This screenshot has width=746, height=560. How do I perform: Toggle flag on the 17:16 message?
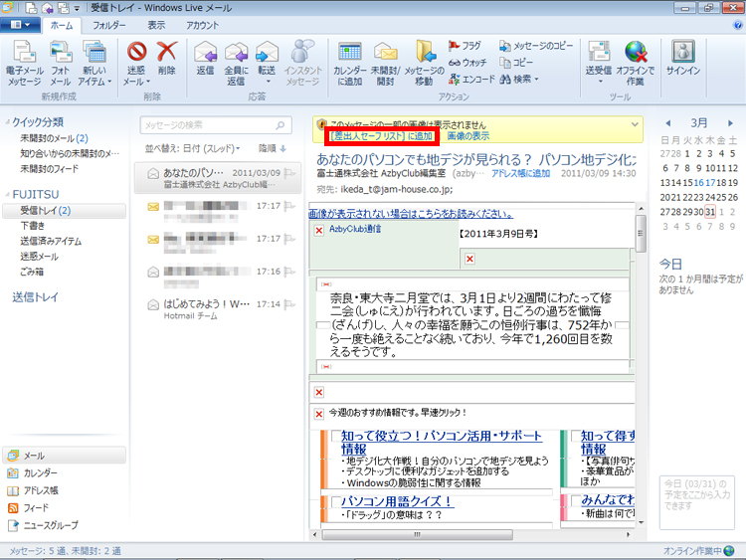tap(289, 272)
